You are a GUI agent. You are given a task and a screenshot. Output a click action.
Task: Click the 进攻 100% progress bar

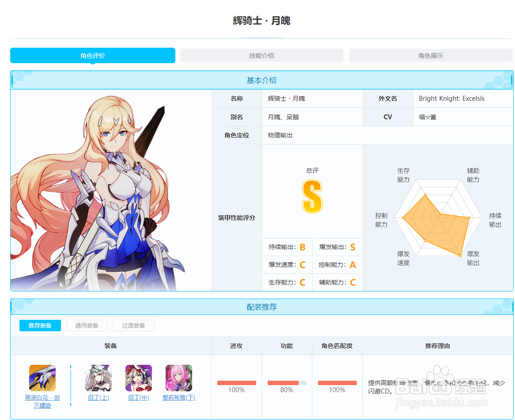(236, 383)
